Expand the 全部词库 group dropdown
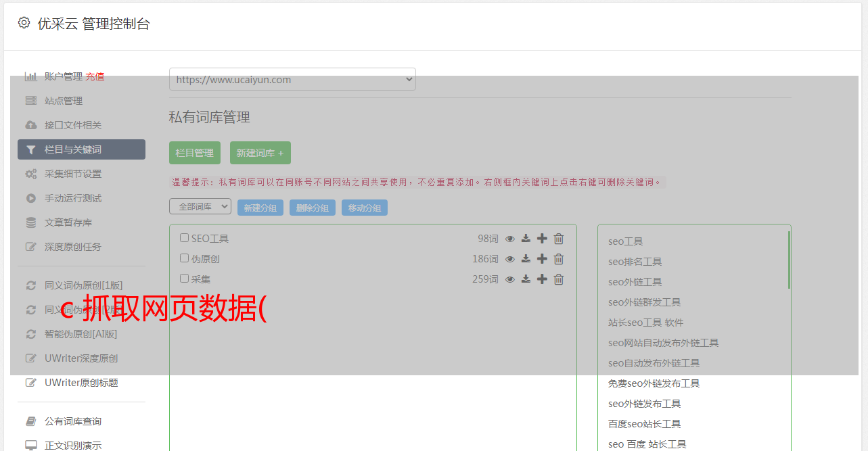 pyautogui.click(x=200, y=207)
